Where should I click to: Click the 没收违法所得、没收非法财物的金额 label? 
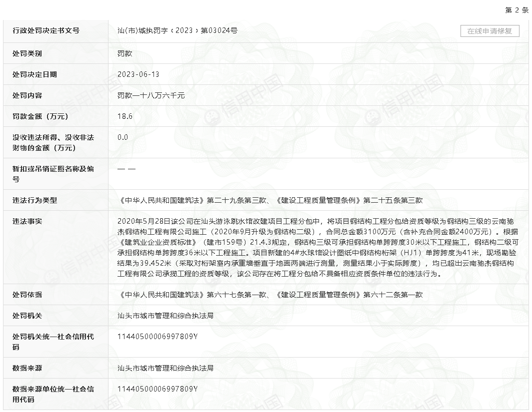coord(53,143)
